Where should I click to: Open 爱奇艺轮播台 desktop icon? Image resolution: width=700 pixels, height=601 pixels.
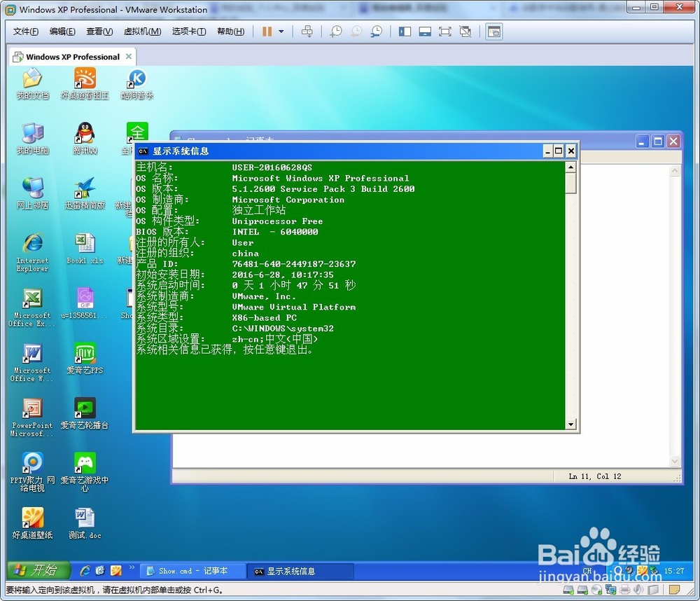click(85, 414)
